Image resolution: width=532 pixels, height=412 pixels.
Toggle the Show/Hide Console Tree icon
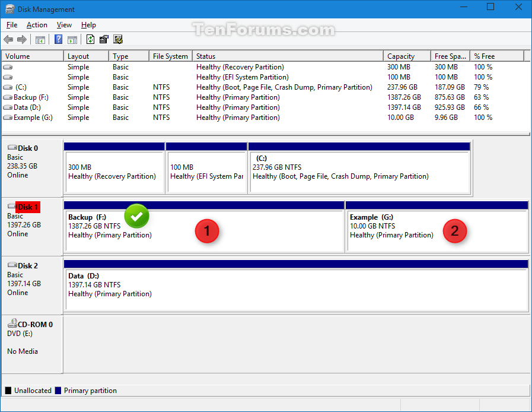click(x=39, y=39)
